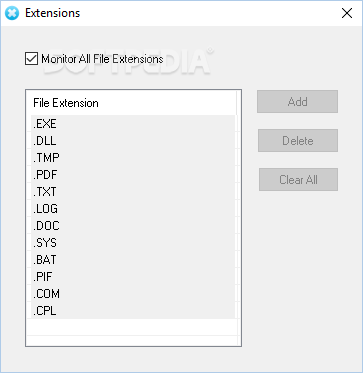Highlight the .SYS extension entry
This screenshot has height=373, width=363.
[x=133, y=243]
